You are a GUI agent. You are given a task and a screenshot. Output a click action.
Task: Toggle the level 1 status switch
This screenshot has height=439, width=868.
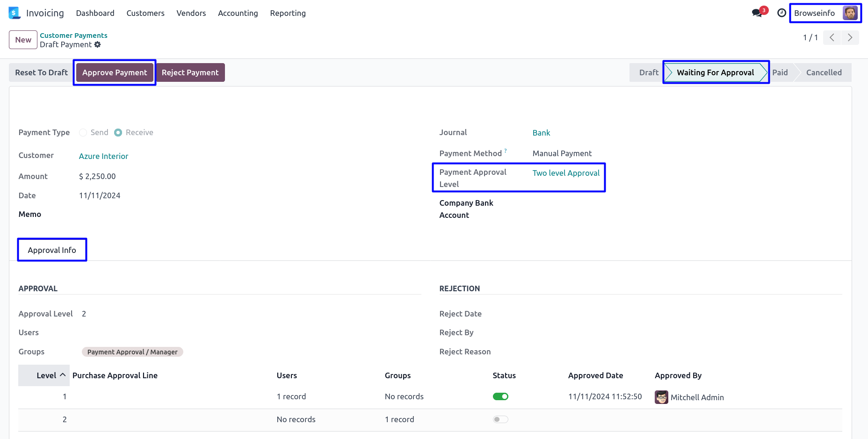[500, 396]
